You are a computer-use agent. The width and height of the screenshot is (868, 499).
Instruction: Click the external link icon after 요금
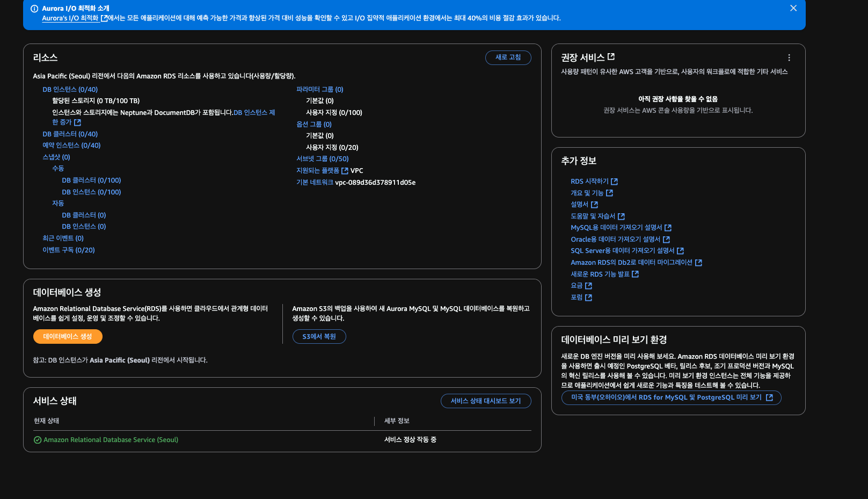pyautogui.click(x=589, y=285)
